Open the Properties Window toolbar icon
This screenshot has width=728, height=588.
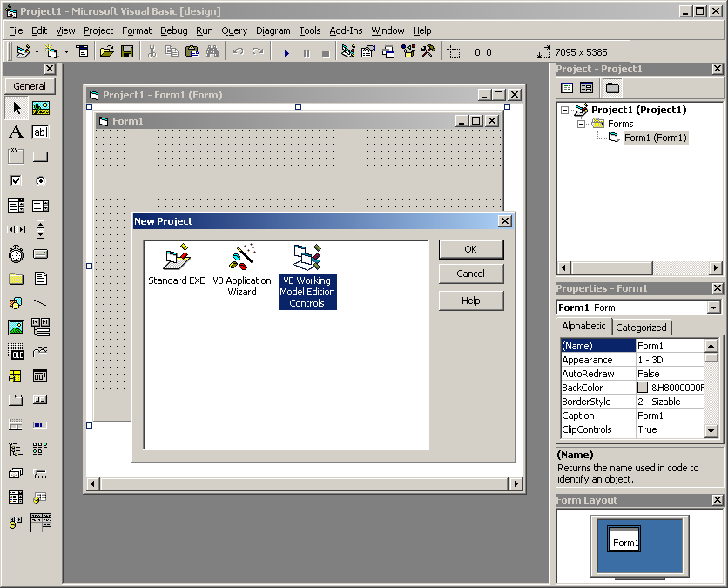(368, 51)
